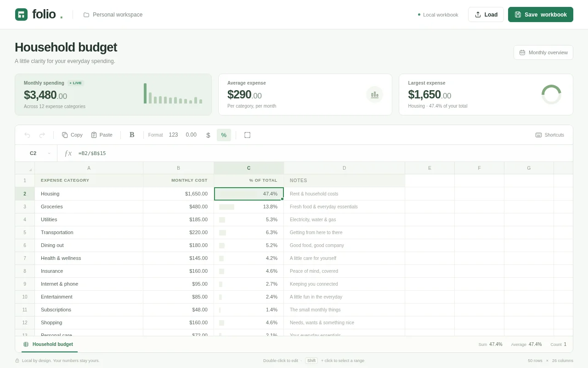Click the formula bar showing =B2/$B$15
Image resolution: width=588 pixels, height=368 pixels.
pyautogui.click(x=324, y=153)
